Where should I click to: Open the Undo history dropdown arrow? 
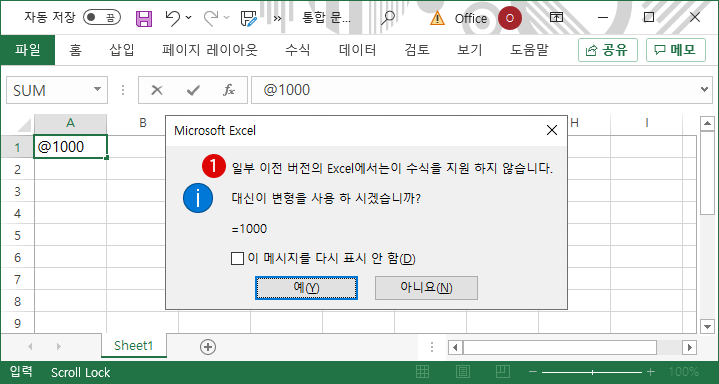click(x=189, y=18)
